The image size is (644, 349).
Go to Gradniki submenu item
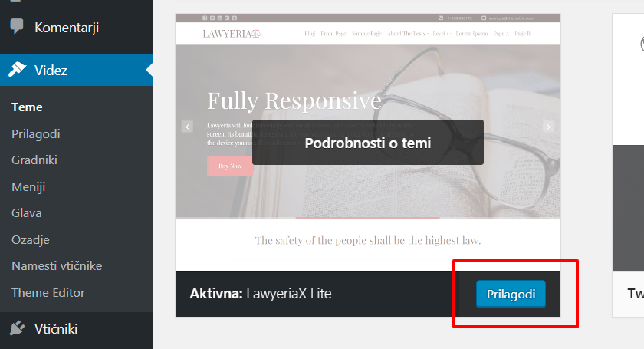34,160
